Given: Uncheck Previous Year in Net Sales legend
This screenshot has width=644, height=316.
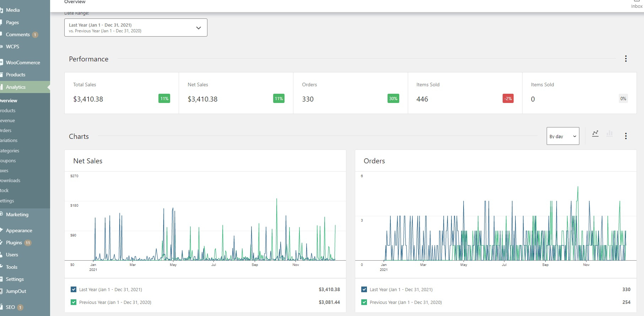Looking at the screenshot, I should [x=74, y=302].
